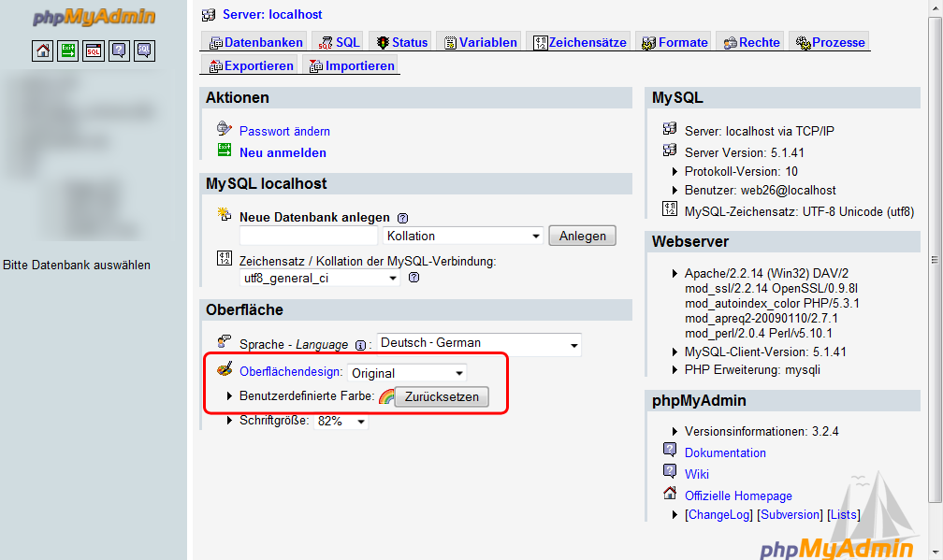
Task: Click help icon beside utf8_general_ci collation
Action: (x=413, y=278)
